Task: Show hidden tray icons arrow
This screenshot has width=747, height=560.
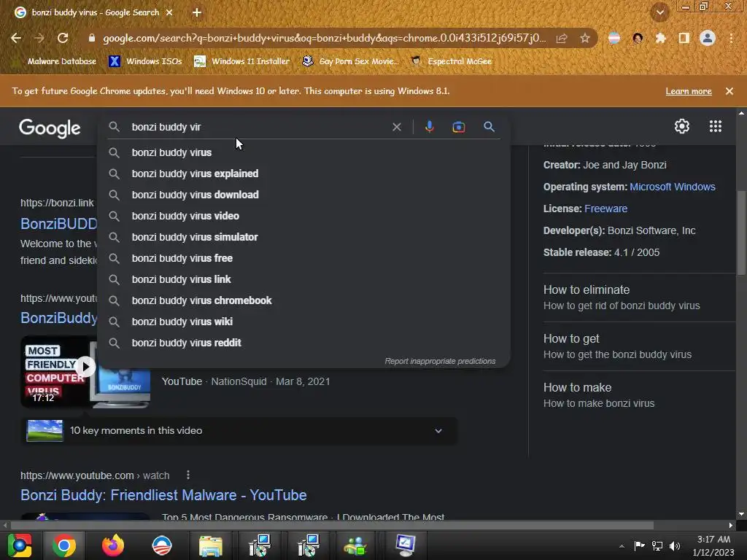Action: [622, 546]
